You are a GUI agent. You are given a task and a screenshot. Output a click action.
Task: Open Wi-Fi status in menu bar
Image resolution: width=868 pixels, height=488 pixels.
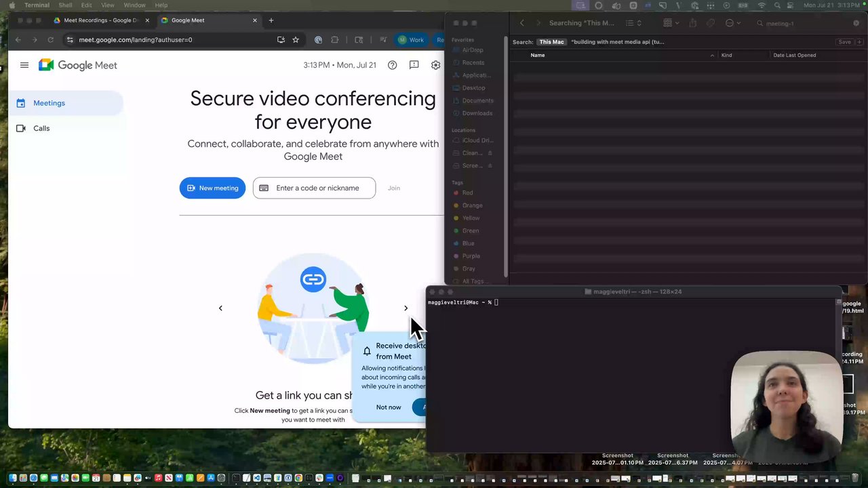pyautogui.click(x=762, y=5)
